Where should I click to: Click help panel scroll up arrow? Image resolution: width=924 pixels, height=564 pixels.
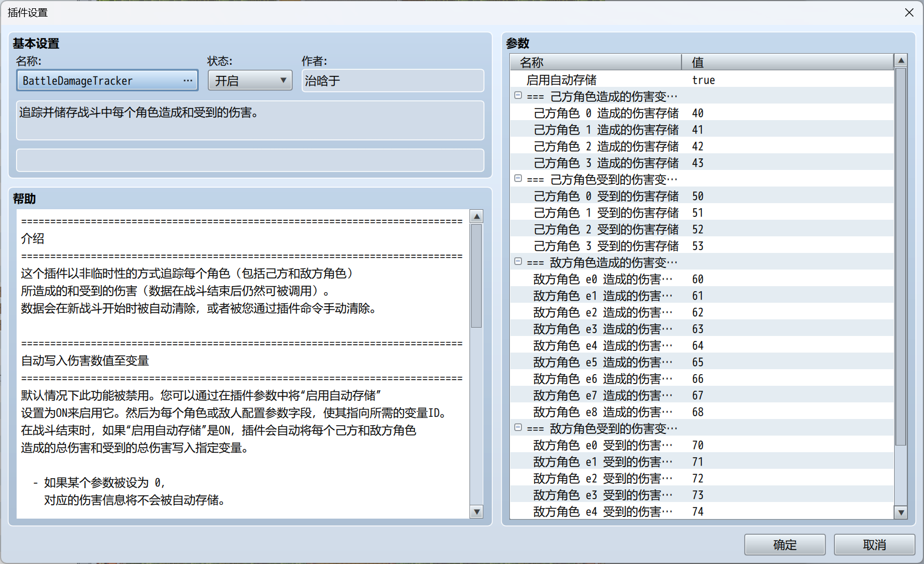pos(476,216)
